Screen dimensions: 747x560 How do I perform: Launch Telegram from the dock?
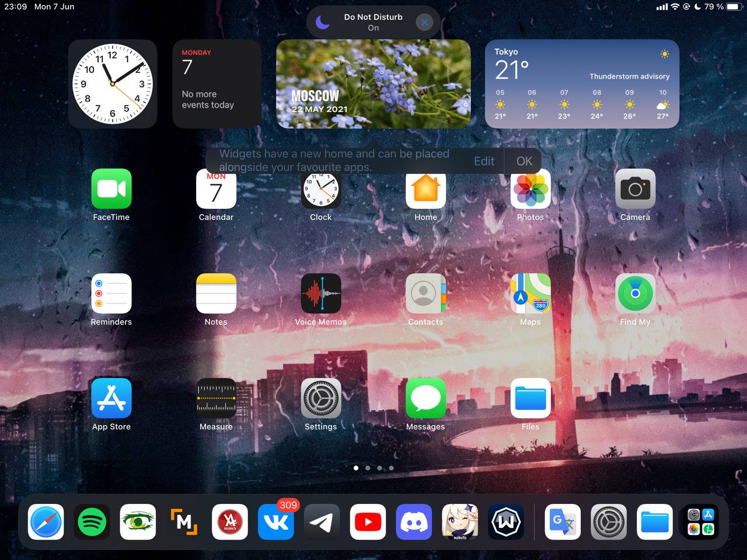tap(322, 522)
